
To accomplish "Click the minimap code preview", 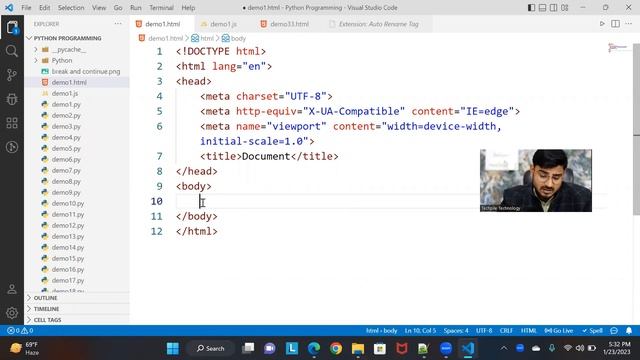I will click(617, 48).
